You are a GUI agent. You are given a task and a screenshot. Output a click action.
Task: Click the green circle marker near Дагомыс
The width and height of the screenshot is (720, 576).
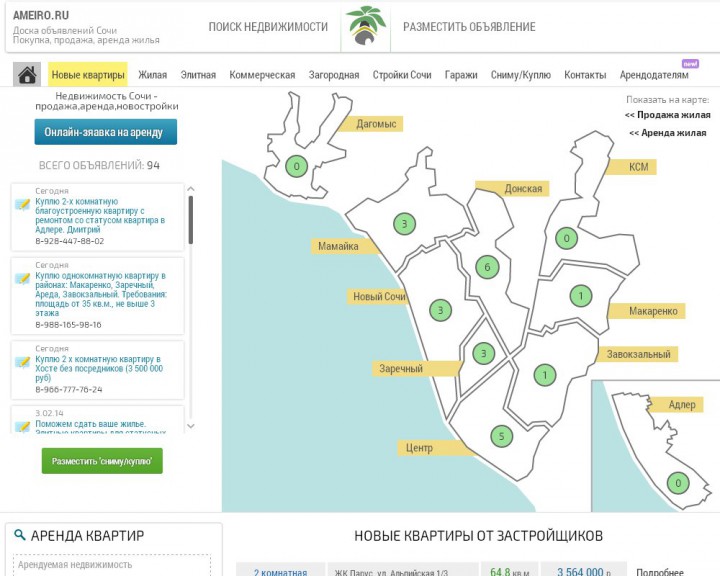tap(295, 166)
